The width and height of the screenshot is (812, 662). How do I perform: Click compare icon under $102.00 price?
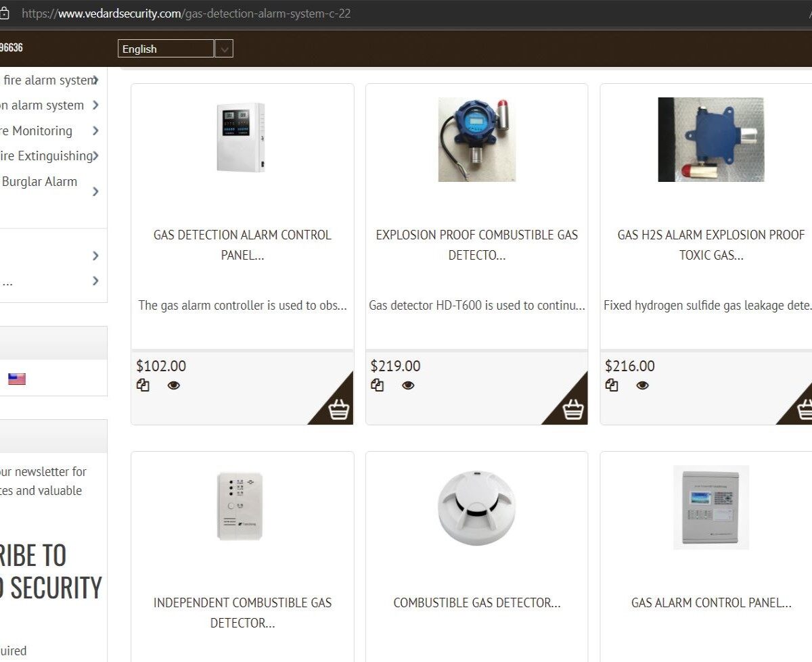(x=143, y=385)
